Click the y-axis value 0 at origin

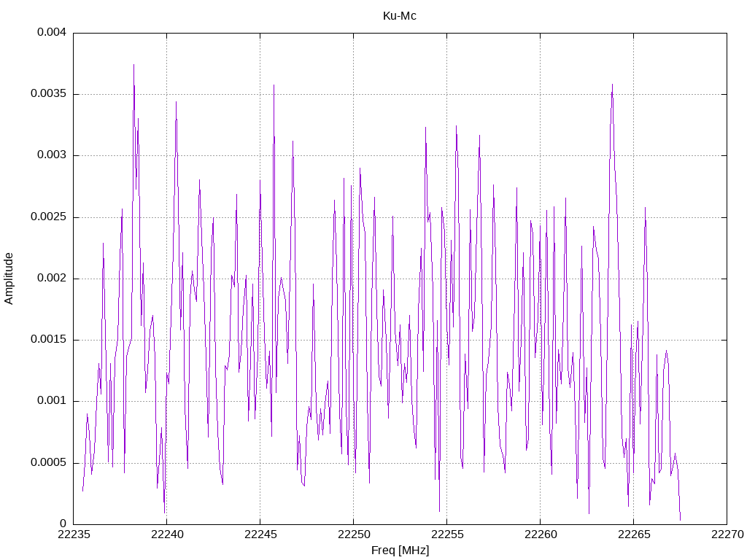click(63, 524)
